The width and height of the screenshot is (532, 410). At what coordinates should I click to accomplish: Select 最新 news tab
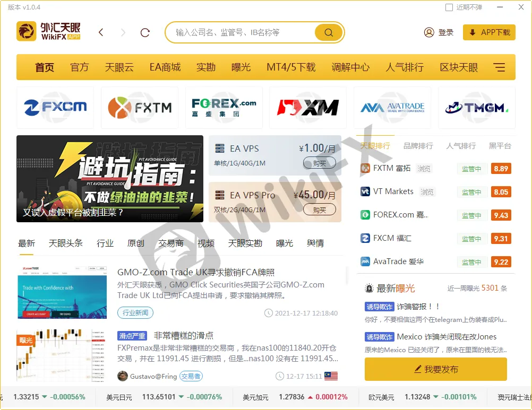tap(27, 243)
